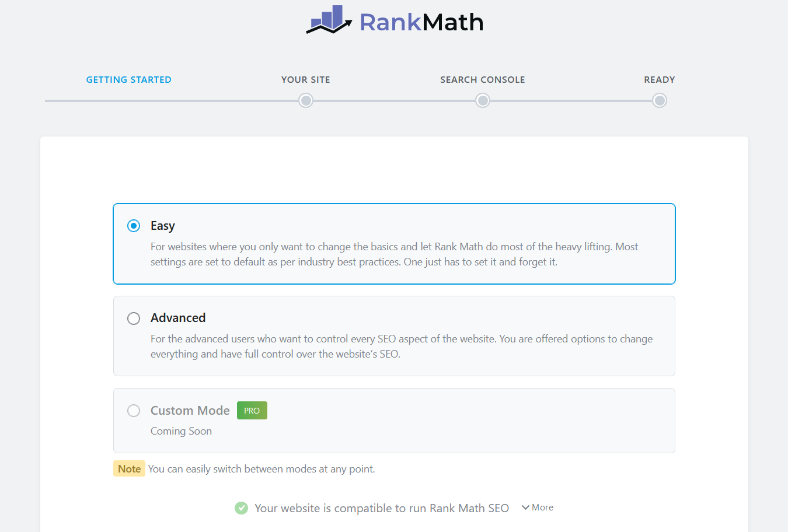Image resolution: width=788 pixels, height=532 pixels.
Task: Click 'Your website is compatible' message
Action: (382, 508)
